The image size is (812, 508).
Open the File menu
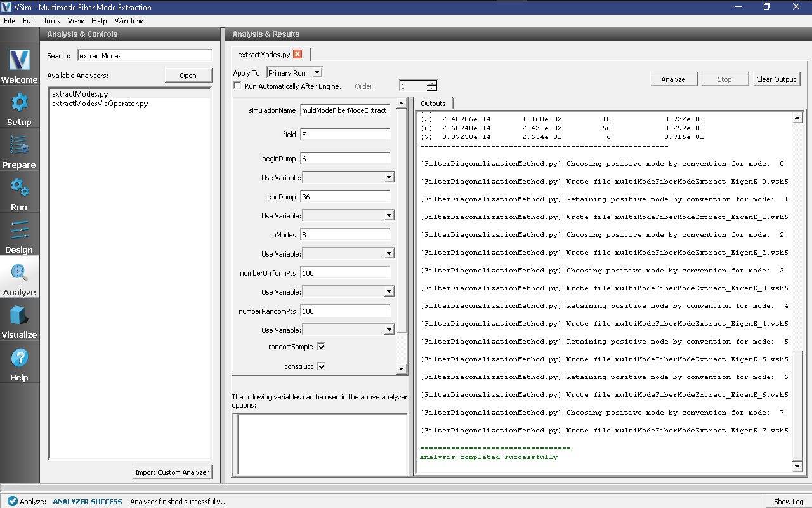10,21
